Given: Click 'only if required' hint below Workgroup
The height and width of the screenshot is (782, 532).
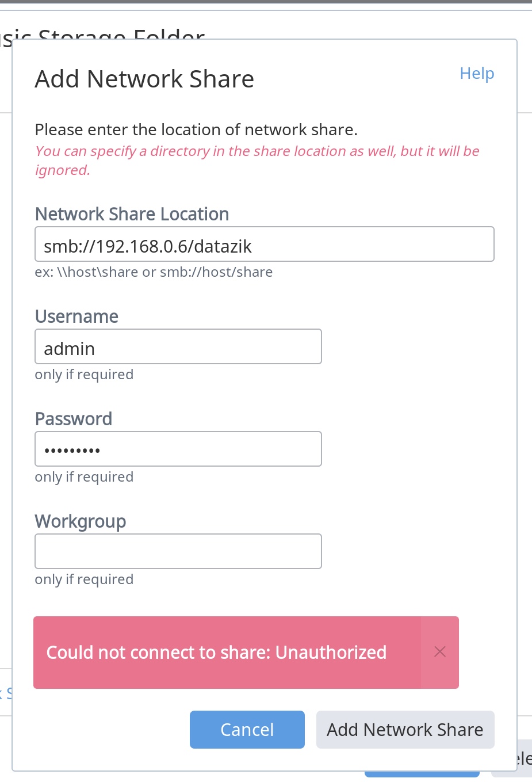Looking at the screenshot, I should (x=84, y=579).
